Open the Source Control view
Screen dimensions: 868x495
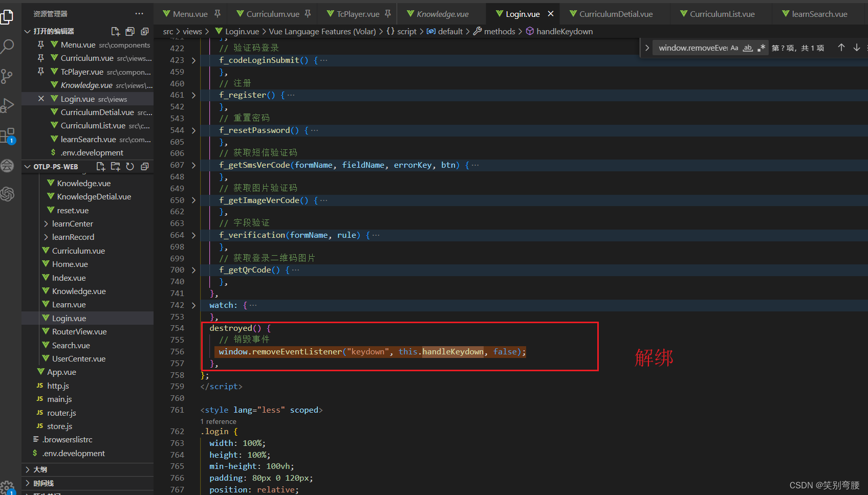point(7,76)
